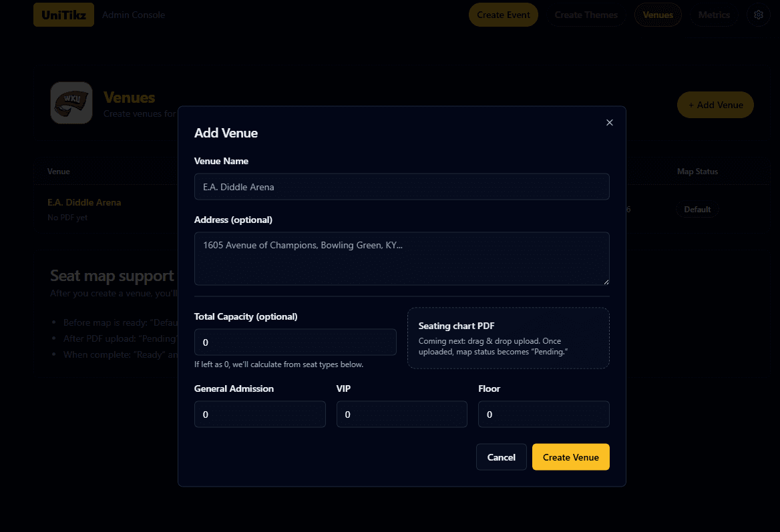Select the Total Capacity field
This screenshot has width=780, height=532.
[295, 342]
